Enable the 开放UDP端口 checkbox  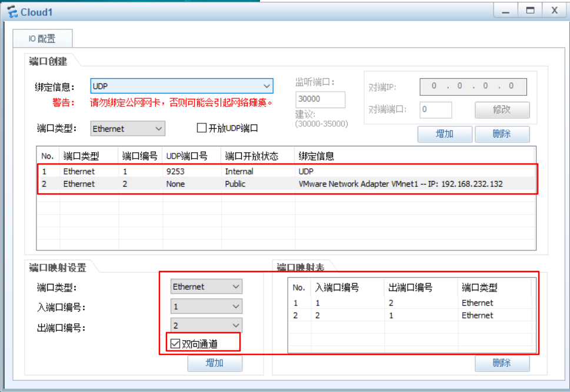click(x=201, y=128)
